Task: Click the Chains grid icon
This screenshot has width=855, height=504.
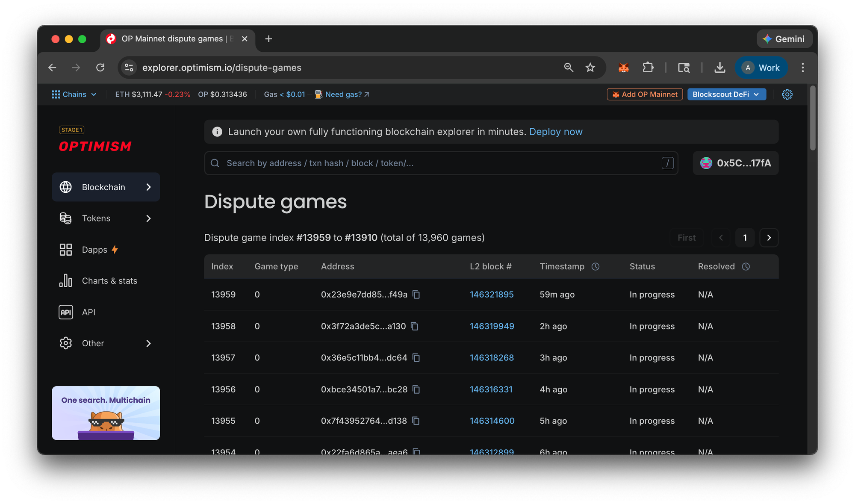Action: [x=56, y=94]
